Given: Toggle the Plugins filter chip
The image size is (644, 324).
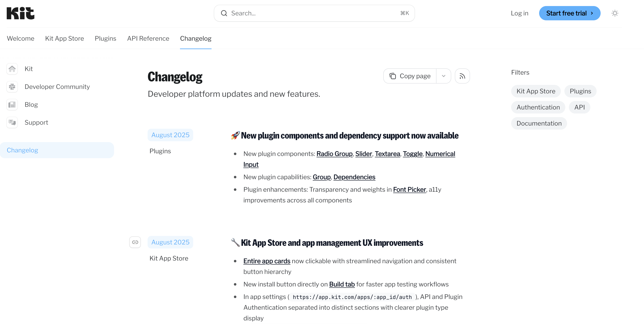Looking at the screenshot, I should point(580,91).
